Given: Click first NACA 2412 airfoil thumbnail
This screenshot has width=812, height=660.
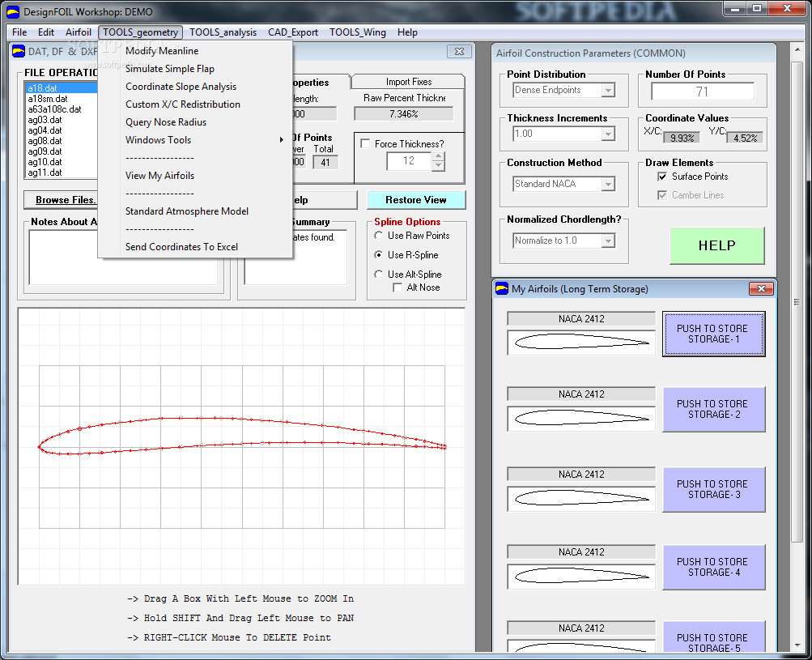Looking at the screenshot, I should 581,343.
